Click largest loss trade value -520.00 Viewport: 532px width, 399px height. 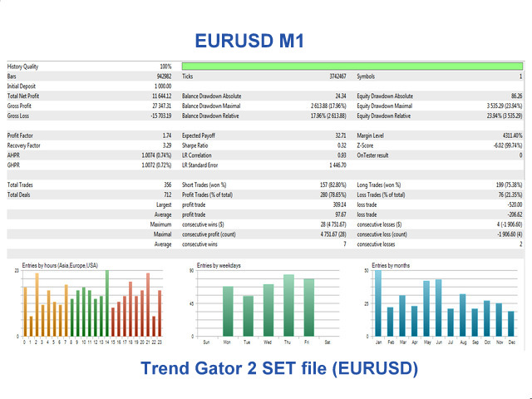[515, 204]
